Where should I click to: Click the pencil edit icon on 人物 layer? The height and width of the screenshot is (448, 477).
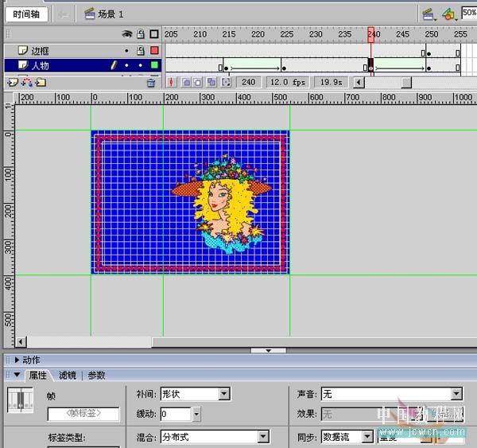point(114,65)
